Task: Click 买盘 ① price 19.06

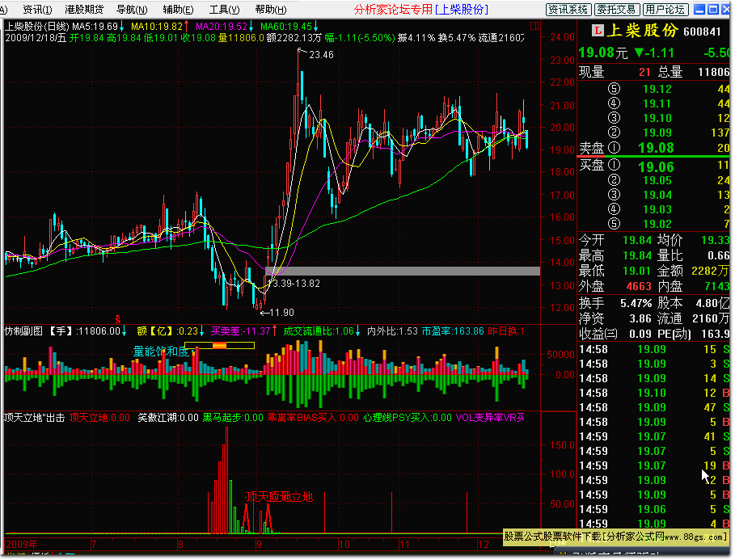Action: click(x=656, y=166)
